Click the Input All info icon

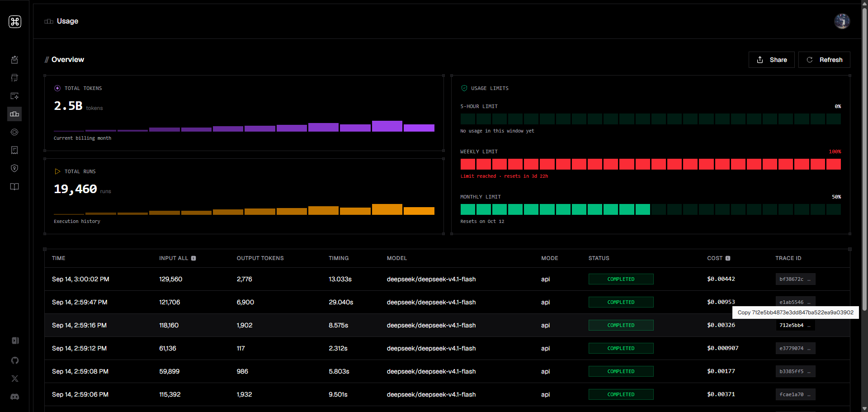click(193, 258)
